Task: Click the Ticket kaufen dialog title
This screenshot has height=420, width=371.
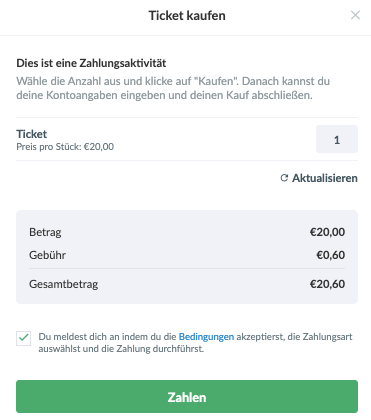Action: click(187, 16)
